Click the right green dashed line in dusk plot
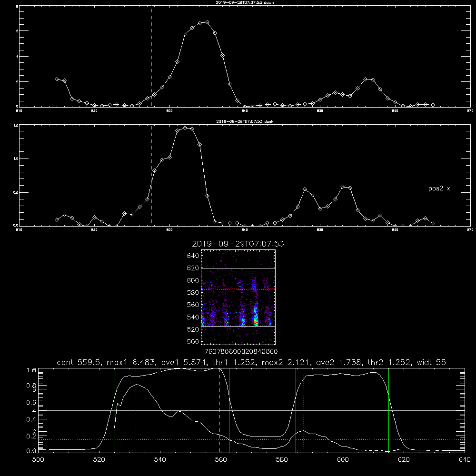Screen dimensions: 476x476 [263, 175]
